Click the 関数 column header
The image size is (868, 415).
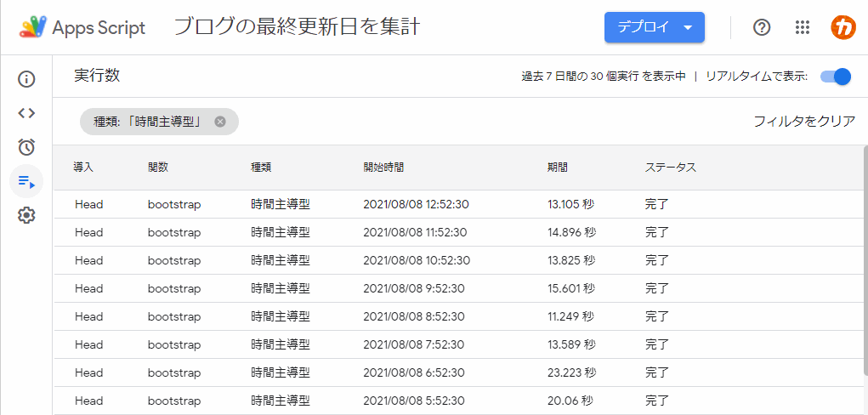[x=158, y=168]
